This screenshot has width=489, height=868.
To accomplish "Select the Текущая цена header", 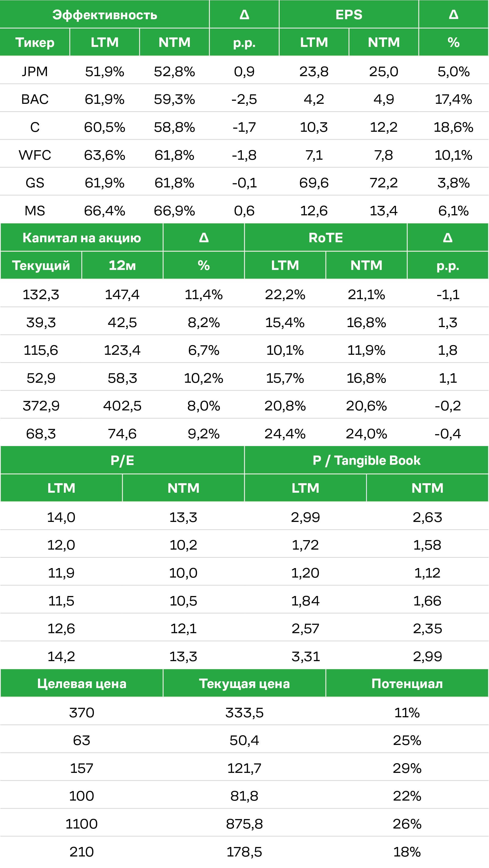I will (244, 684).
